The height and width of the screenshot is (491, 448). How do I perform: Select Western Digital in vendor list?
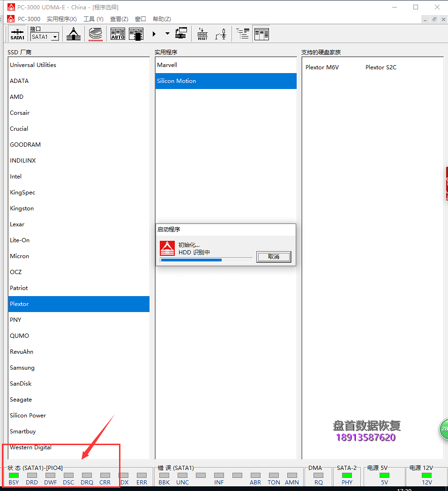79,447
